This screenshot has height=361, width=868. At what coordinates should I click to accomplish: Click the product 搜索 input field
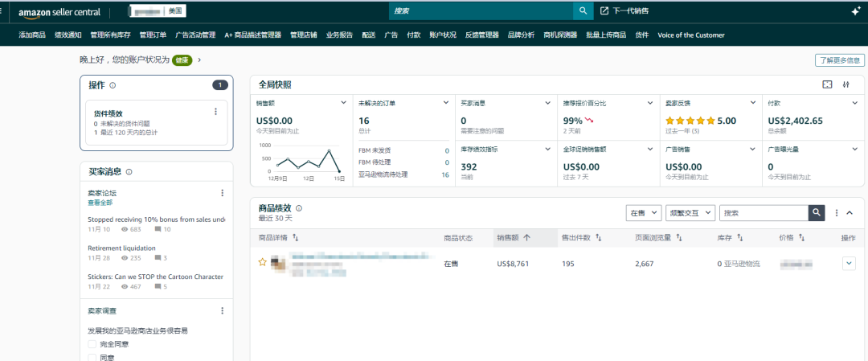(x=764, y=212)
